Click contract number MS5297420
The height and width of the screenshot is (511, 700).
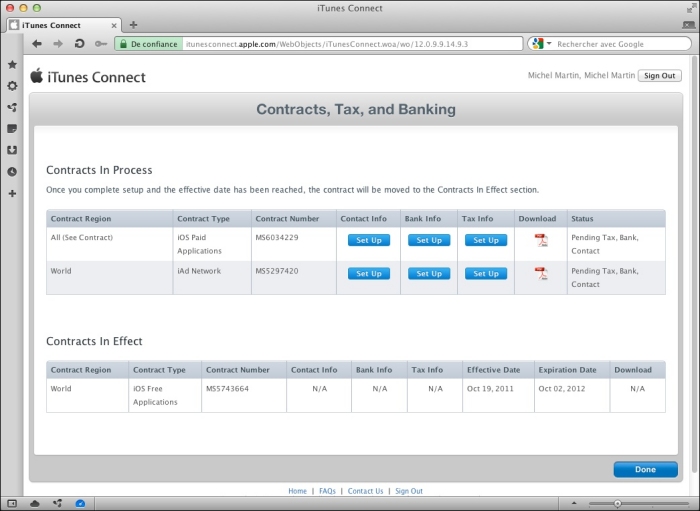pyautogui.click(x=277, y=271)
